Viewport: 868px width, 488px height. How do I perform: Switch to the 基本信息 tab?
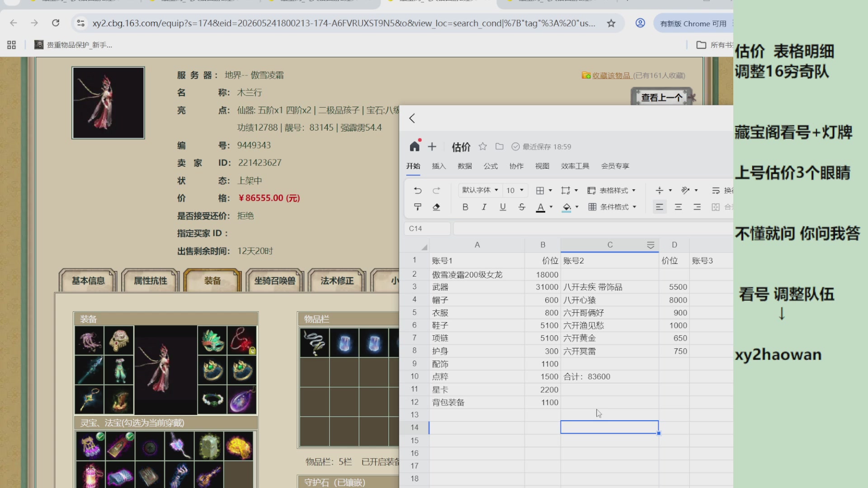(x=88, y=281)
